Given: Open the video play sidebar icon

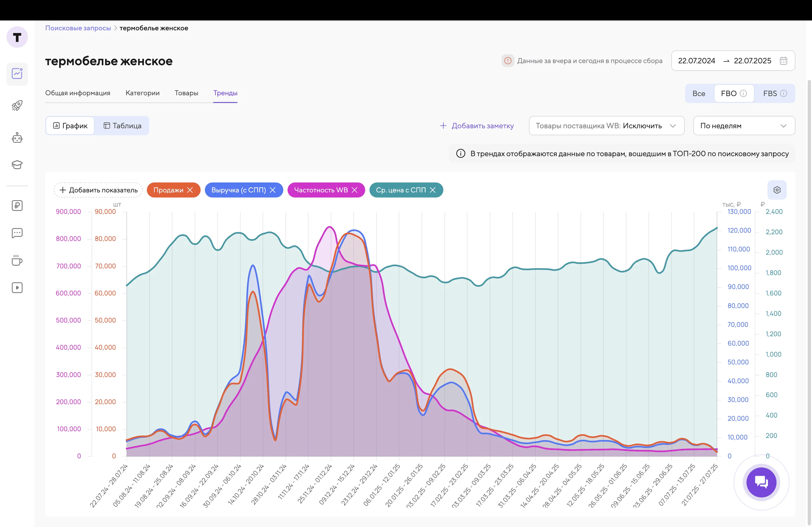Looking at the screenshot, I should (17, 288).
